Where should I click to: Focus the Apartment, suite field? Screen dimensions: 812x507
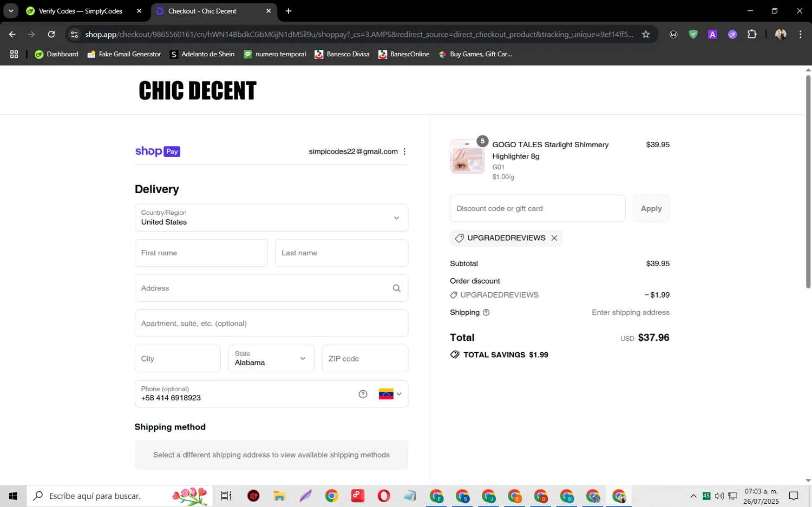271,323
